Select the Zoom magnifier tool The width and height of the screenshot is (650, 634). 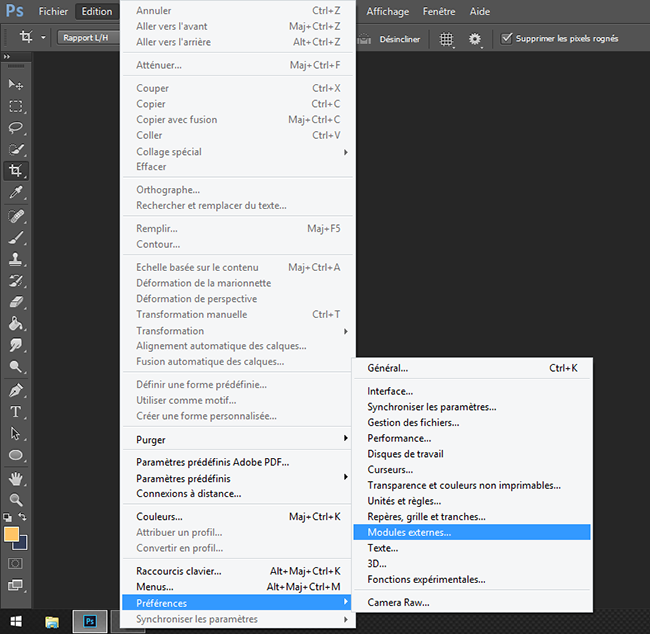click(16, 499)
